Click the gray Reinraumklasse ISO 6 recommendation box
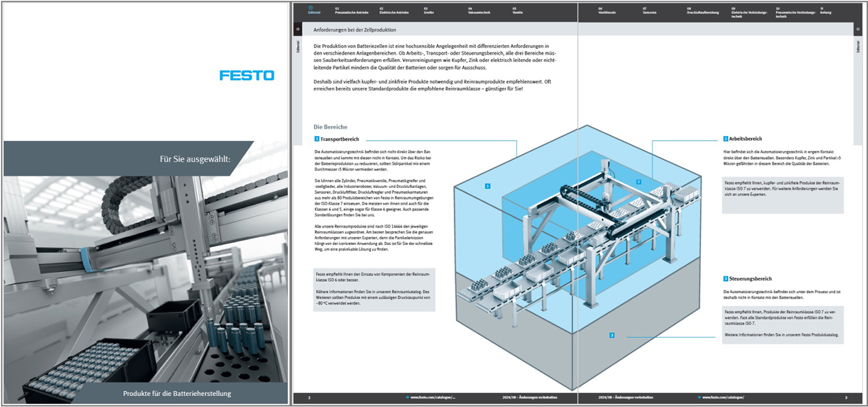 pyautogui.click(x=374, y=290)
